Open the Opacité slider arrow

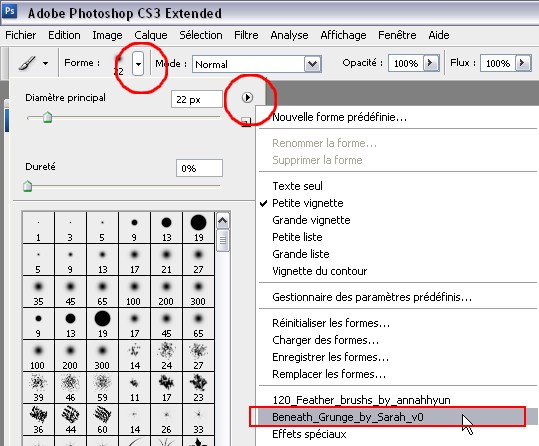[431, 63]
